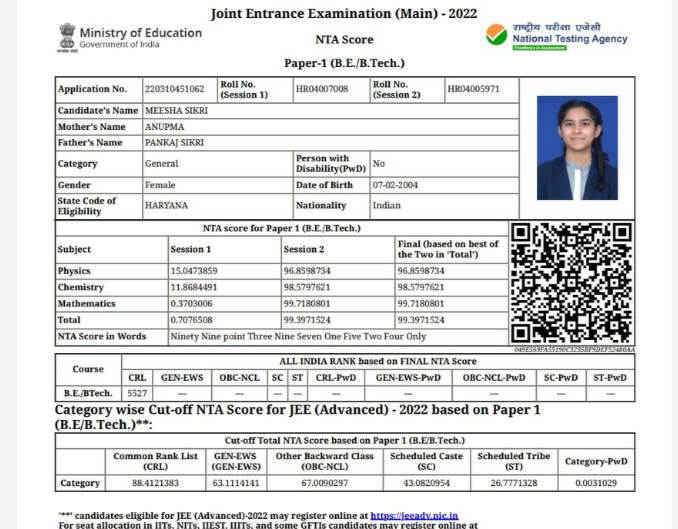678x529 pixels.
Task: Click the GEN-EWS-PwD rank column header
Action: [408, 378]
